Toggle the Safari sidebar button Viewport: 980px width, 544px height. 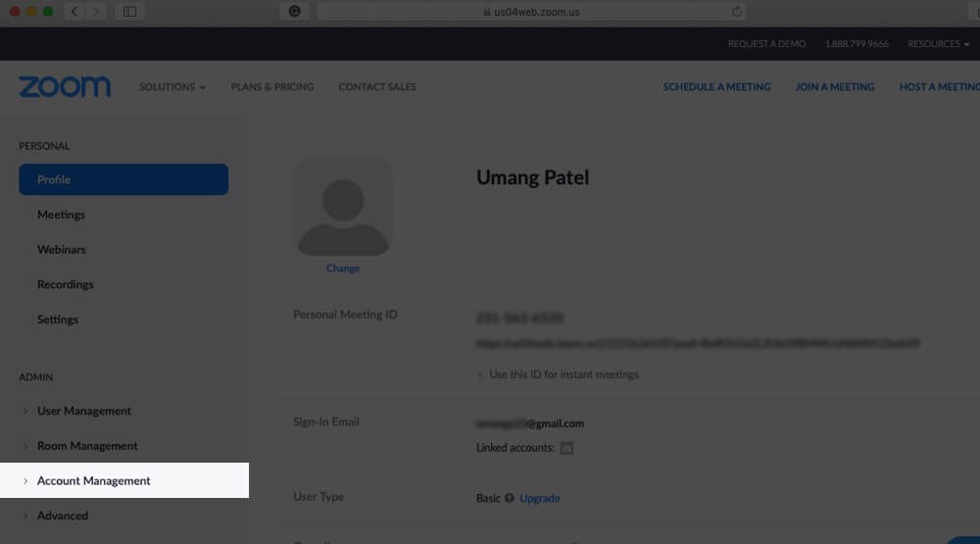[x=130, y=11]
